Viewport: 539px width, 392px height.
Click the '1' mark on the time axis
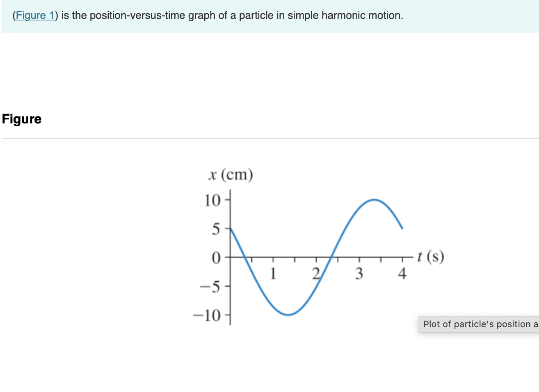point(274,273)
